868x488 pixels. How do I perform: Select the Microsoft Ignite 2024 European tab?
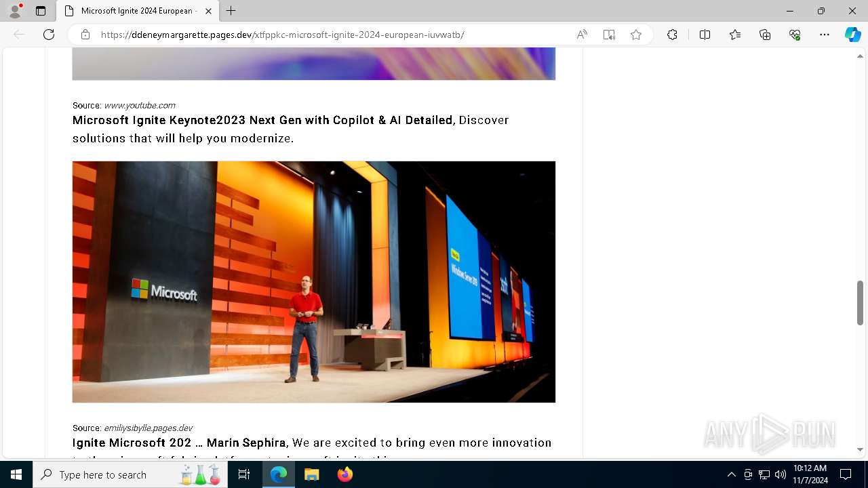tap(137, 11)
